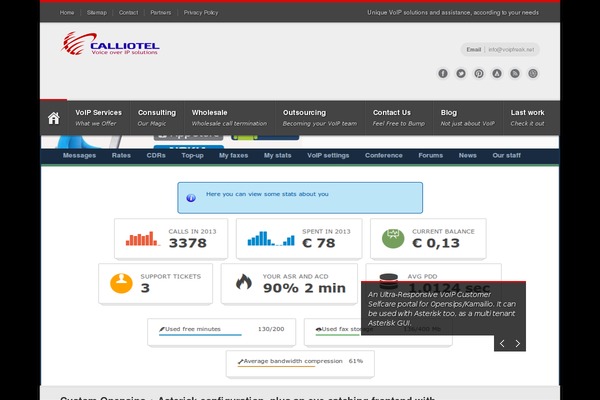This screenshot has height=400, width=600.
Task: Switch to the Our staff tab
Action: click(x=507, y=155)
